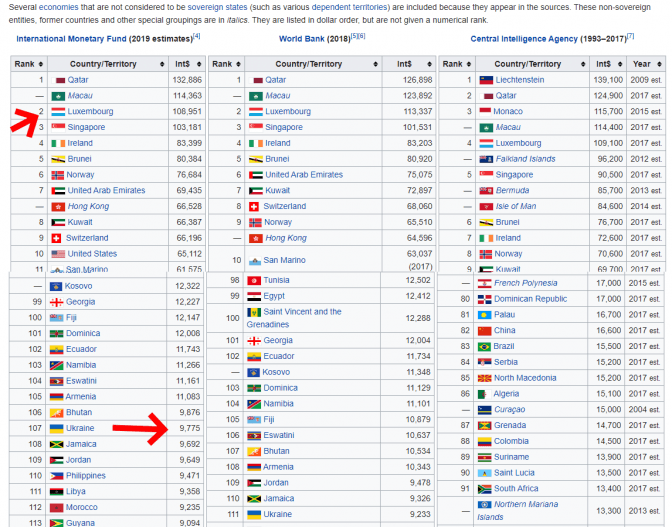Click the Brazil flag icon
Image resolution: width=672 pixels, height=527 pixels.
486,346
